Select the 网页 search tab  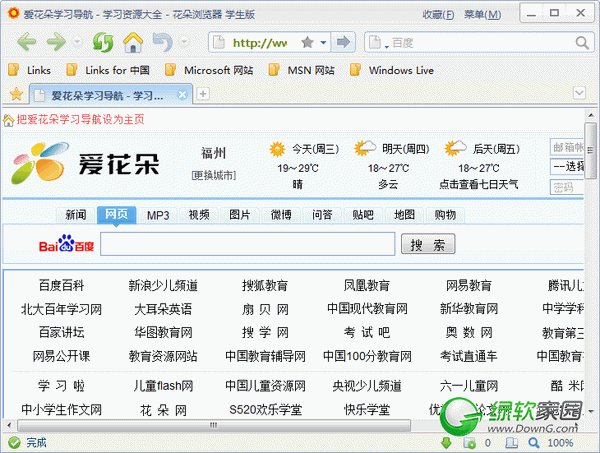click(x=116, y=214)
